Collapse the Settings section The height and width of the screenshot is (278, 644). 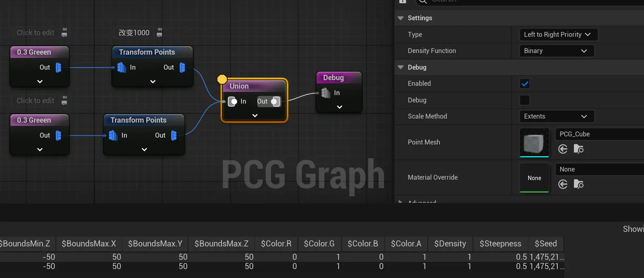coord(401,18)
